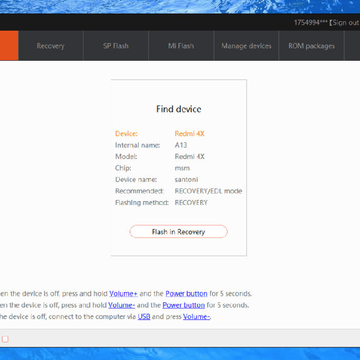Click the Model: label

click(x=126, y=156)
